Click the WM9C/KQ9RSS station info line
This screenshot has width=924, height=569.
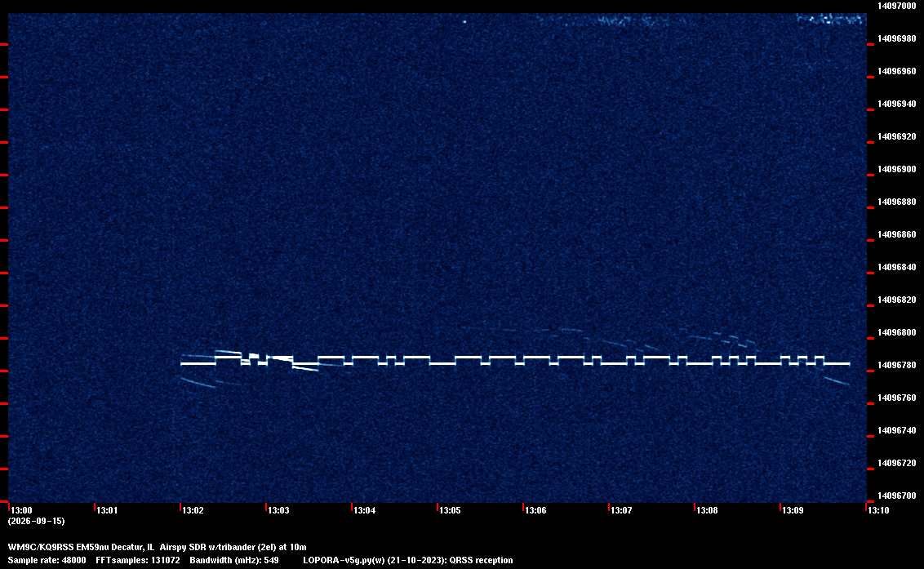pyautogui.click(x=157, y=547)
